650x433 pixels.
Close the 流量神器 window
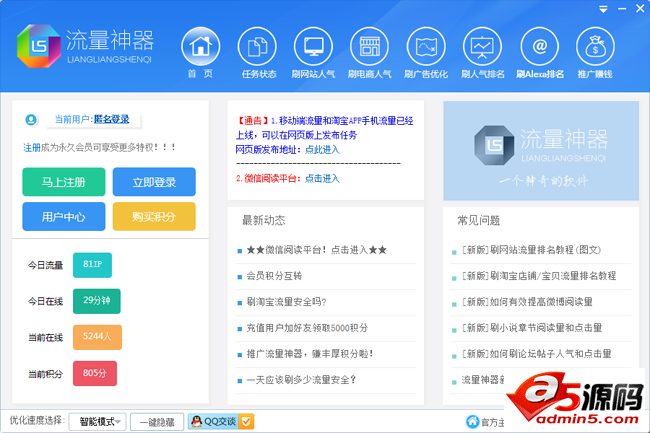pyautogui.click(x=640, y=9)
